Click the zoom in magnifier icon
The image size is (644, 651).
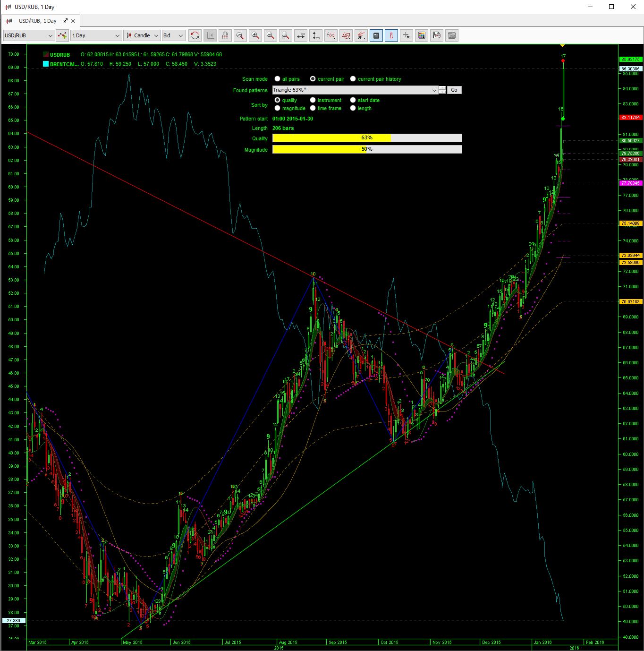(255, 35)
